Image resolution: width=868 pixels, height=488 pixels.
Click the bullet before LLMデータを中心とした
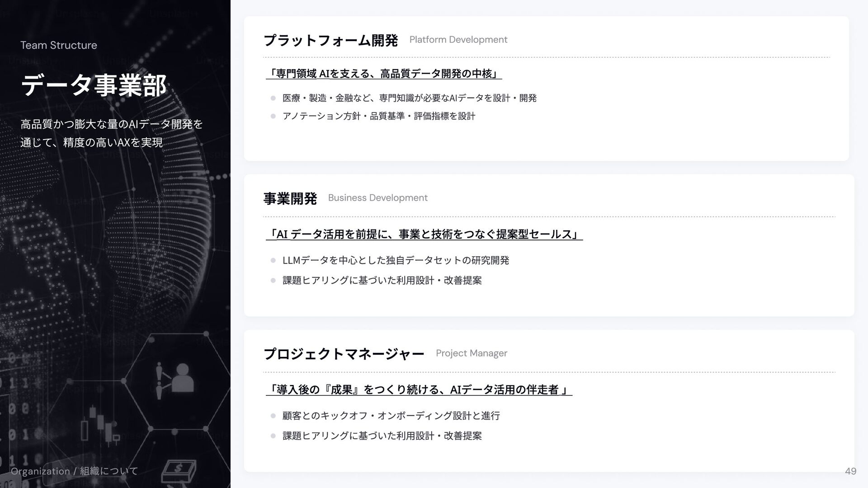(273, 260)
